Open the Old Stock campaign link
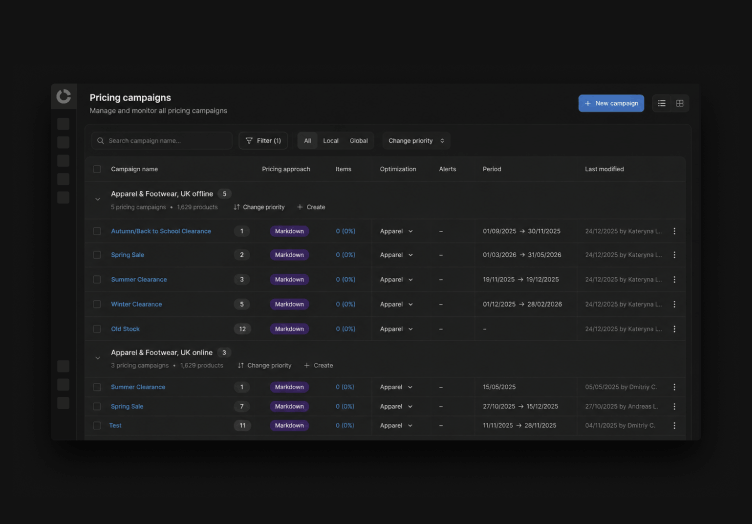Viewport: 752px width, 524px height. tap(125, 329)
